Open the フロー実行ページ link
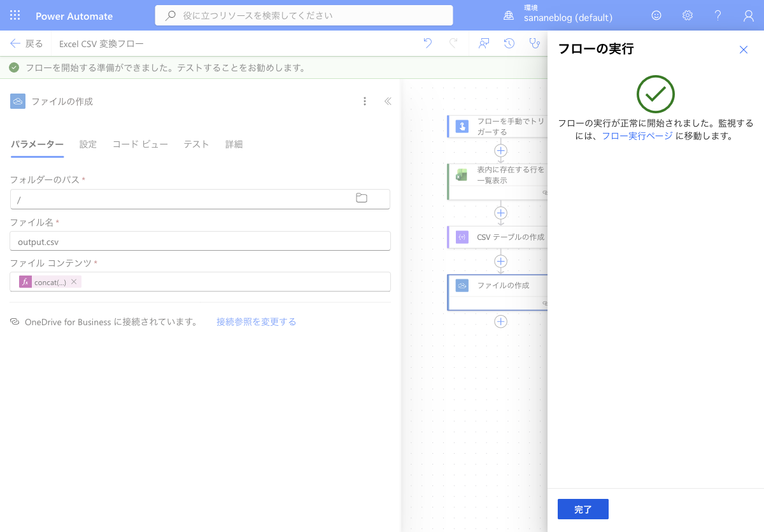 [x=637, y=136]
